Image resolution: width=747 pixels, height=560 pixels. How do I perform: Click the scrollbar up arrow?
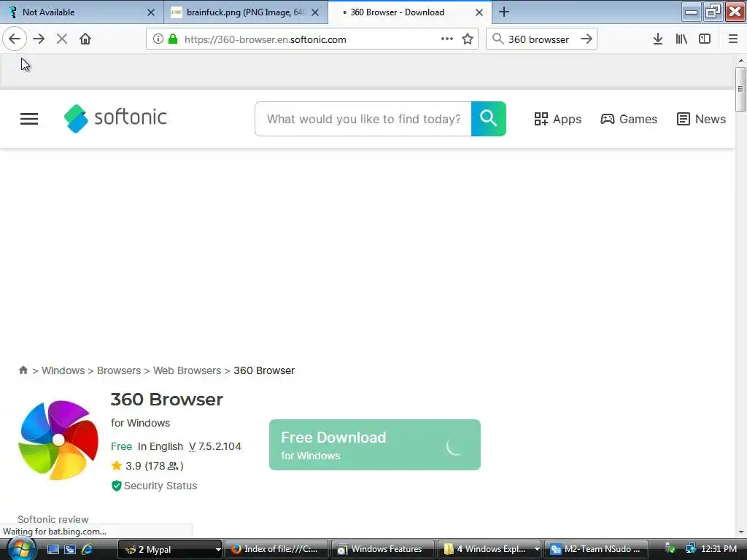pos(741,61)
